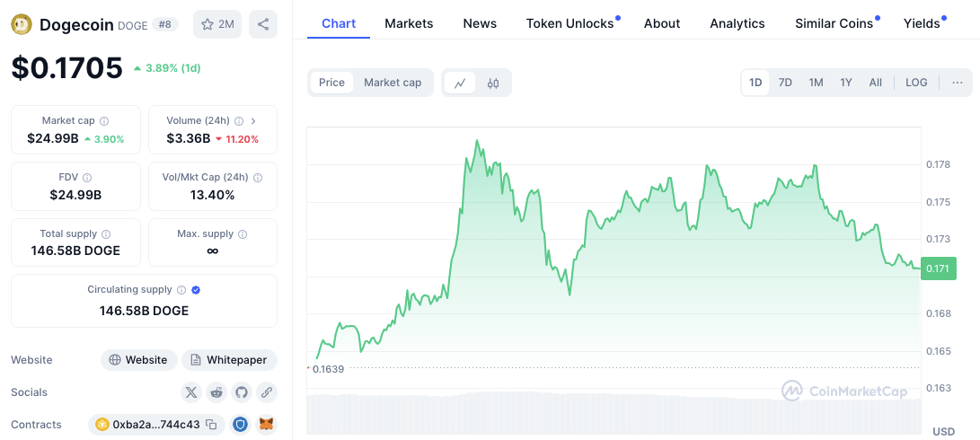
Task: Open Dogecoin's GitHub repository
Action: pyautogui.click(x=242, y=392)
